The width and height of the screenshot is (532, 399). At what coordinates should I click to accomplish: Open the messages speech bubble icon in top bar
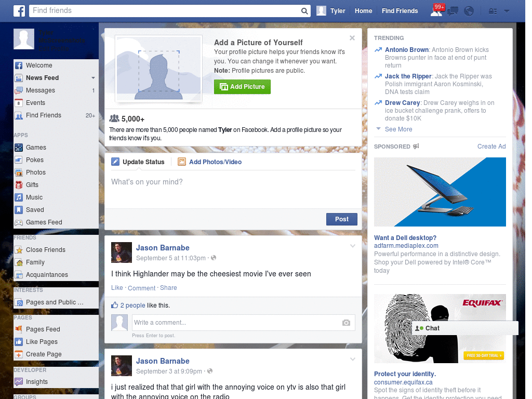tap(453, 11)
